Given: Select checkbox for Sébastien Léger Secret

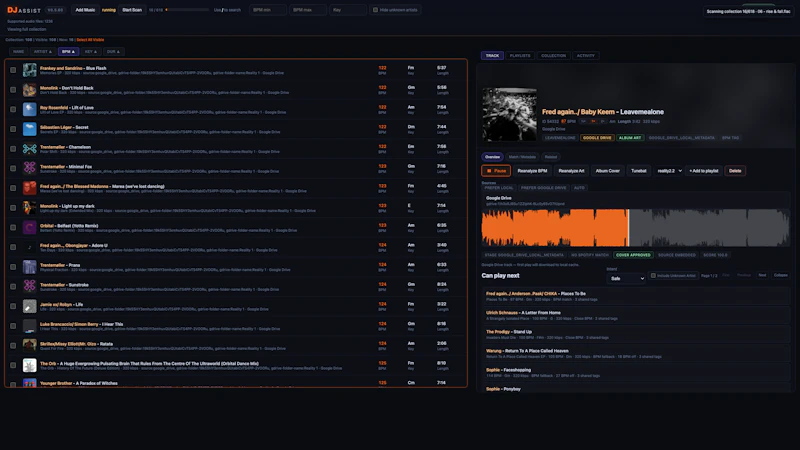Looking at the screenshot, I should pyautogui.click(x=13, y=129).
